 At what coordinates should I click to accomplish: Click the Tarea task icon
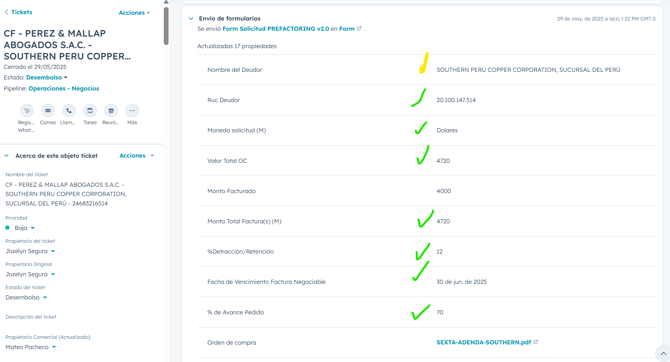[x=90, y=111]
